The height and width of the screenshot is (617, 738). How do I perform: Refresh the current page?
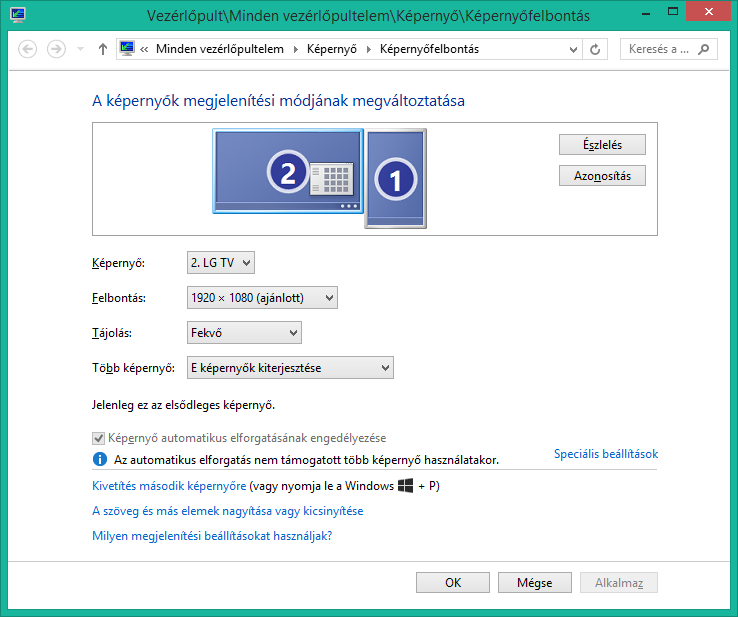(595, 49)
